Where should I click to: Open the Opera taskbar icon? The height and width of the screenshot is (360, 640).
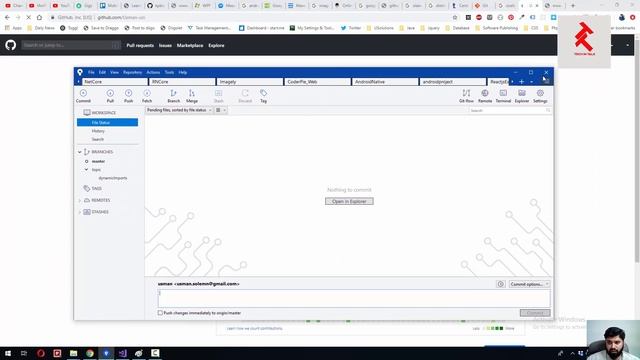coord(40,353)
